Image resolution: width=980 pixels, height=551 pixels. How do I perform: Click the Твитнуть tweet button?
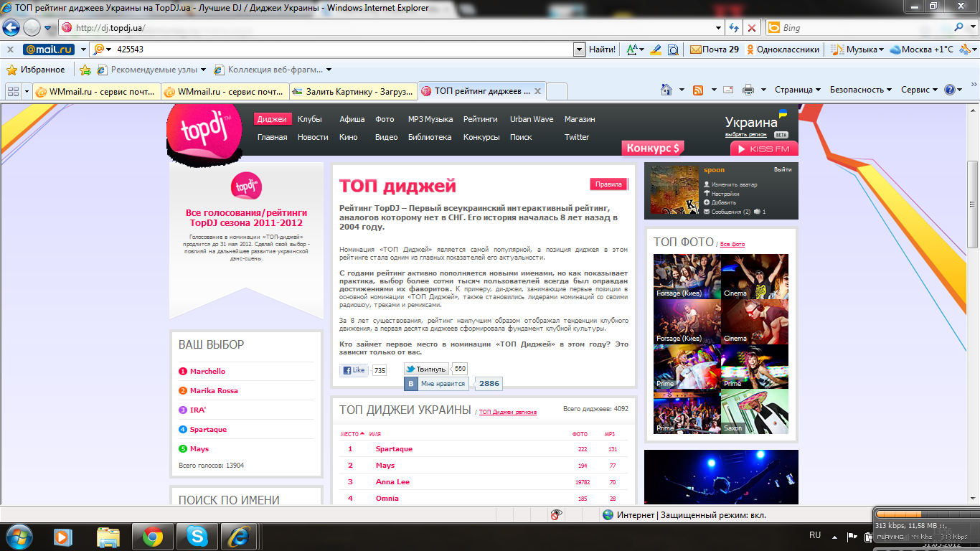coord(426,369)
